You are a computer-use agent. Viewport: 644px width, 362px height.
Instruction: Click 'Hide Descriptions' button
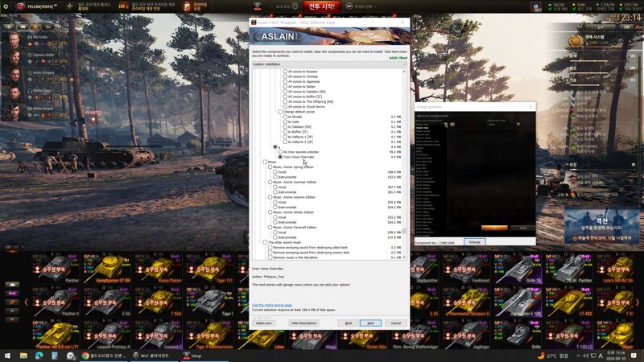[304, 323]
